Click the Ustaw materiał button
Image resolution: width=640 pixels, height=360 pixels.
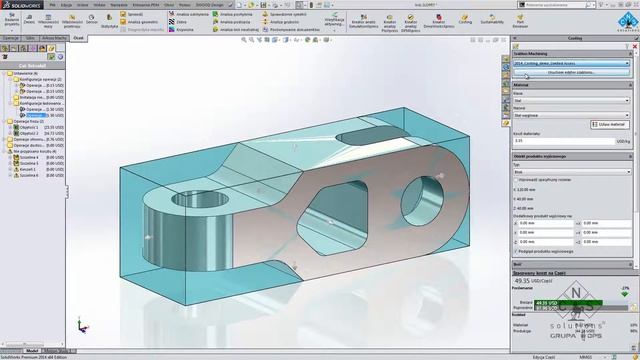(x=610, y=124)
